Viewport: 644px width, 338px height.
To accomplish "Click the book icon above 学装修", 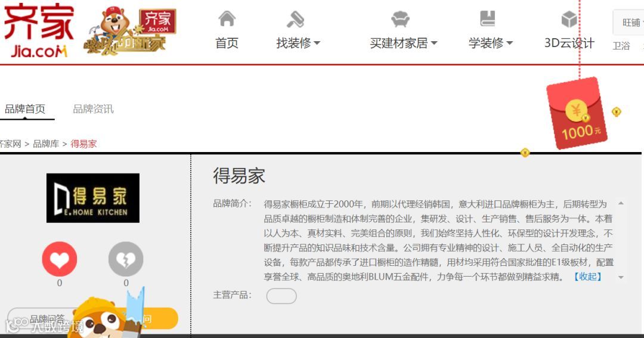I will click(x=488, y=18).
